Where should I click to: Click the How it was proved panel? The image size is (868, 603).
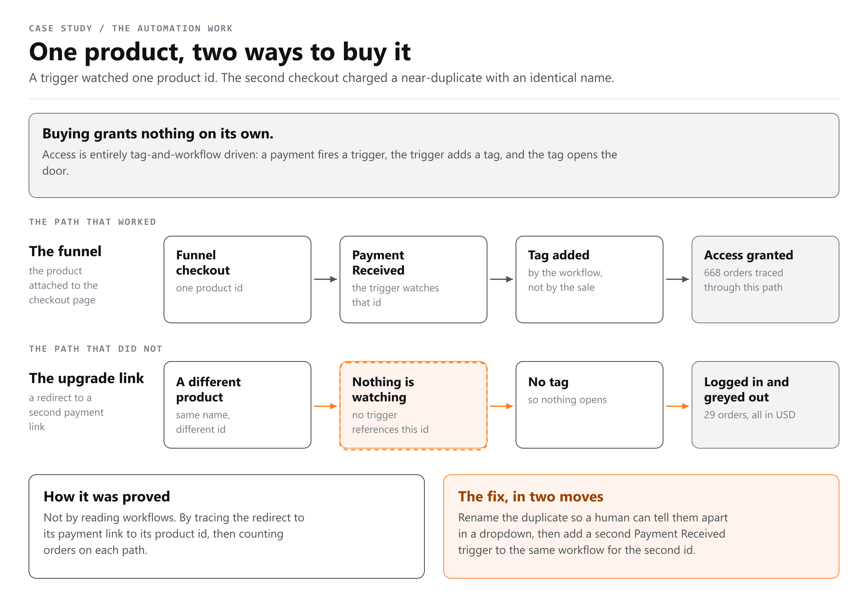click(226, 526)
